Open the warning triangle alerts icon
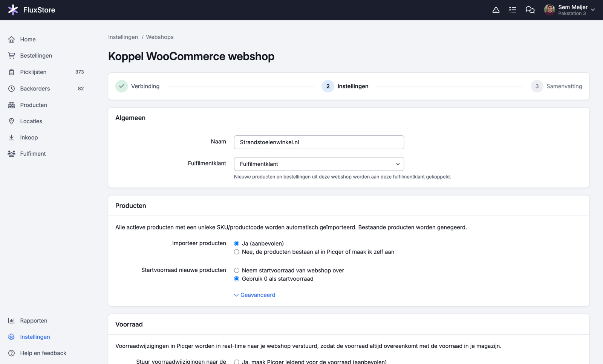 pos(496,10)
